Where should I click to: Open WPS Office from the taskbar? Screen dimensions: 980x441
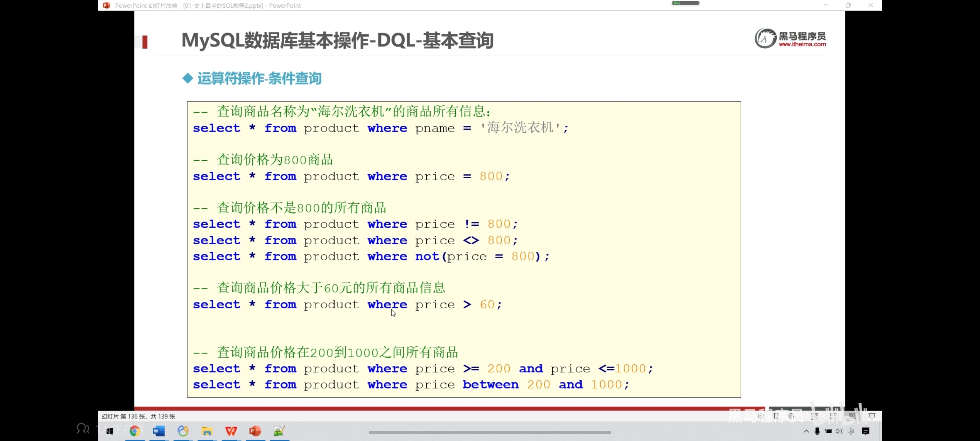click(x=231, y=431)
